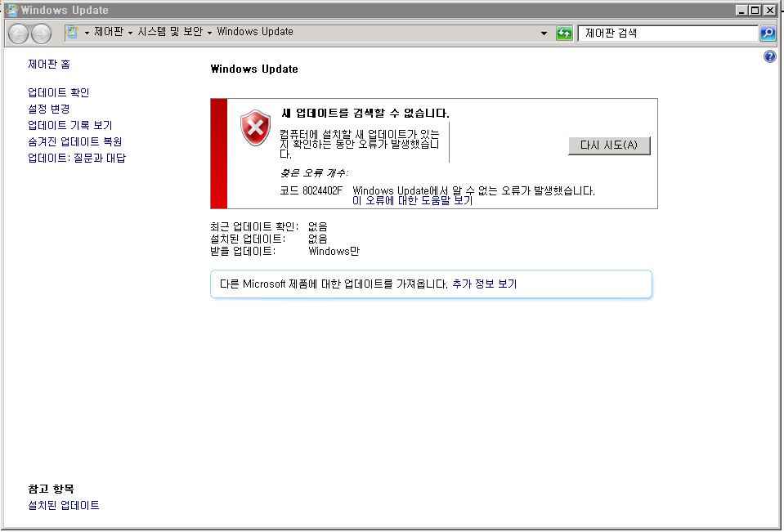The height and width of the screenshot is (532, 784).
Task: Close the Windows Update window
Action: point(769,10)
